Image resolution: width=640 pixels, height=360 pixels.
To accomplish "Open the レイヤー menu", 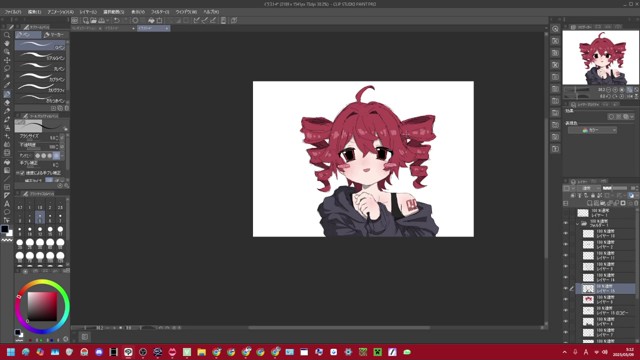I will [88, 12].
